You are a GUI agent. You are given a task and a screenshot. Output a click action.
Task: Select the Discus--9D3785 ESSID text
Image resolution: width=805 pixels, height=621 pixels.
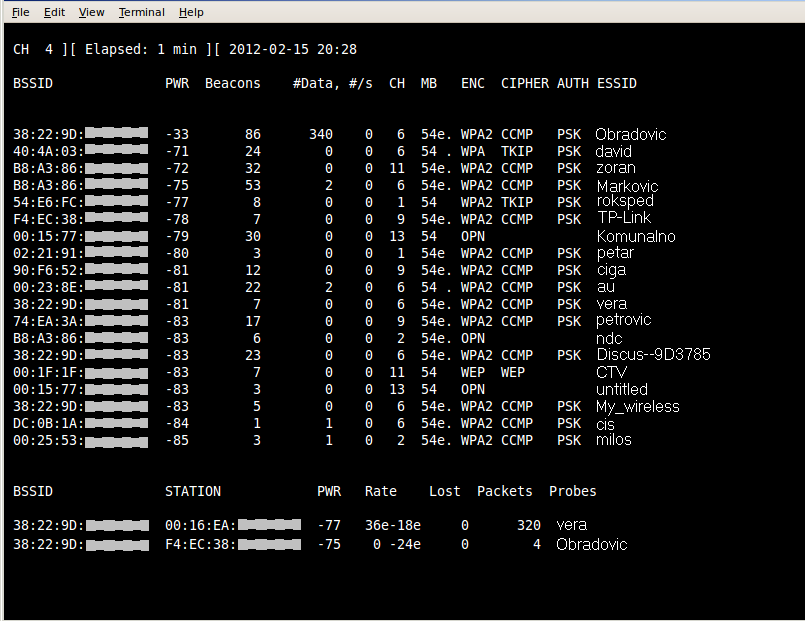point(653,355)
